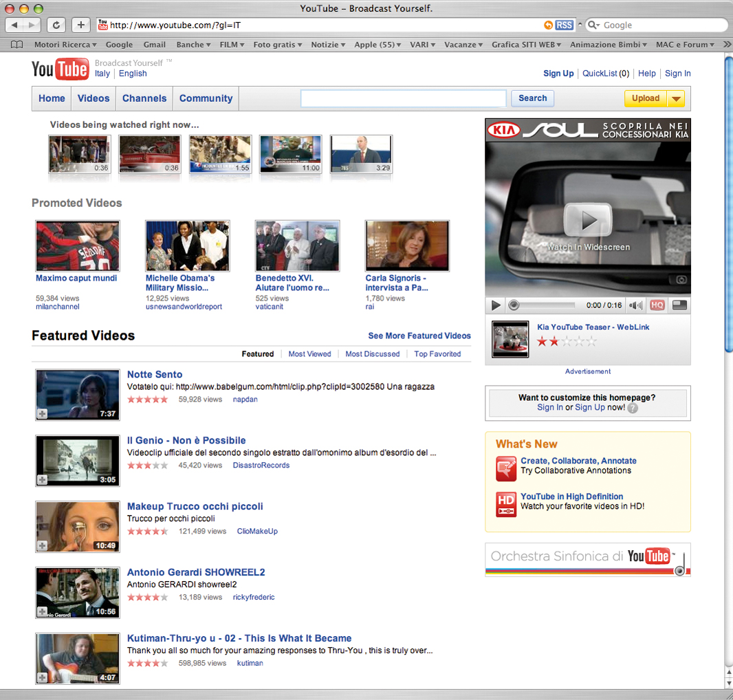Open the Community tab
Screen dimensions: 733x700
[x=206, y=98]
